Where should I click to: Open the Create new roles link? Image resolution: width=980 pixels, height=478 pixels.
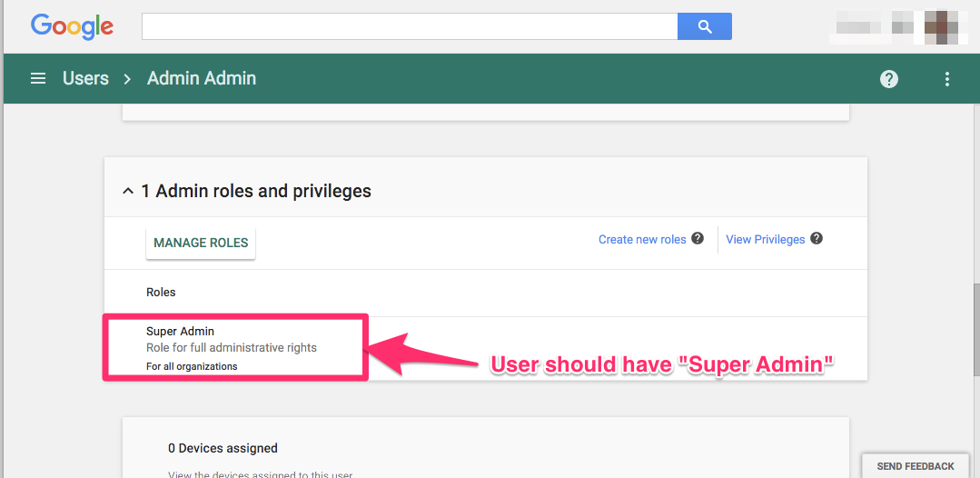[x=642, y=239]
